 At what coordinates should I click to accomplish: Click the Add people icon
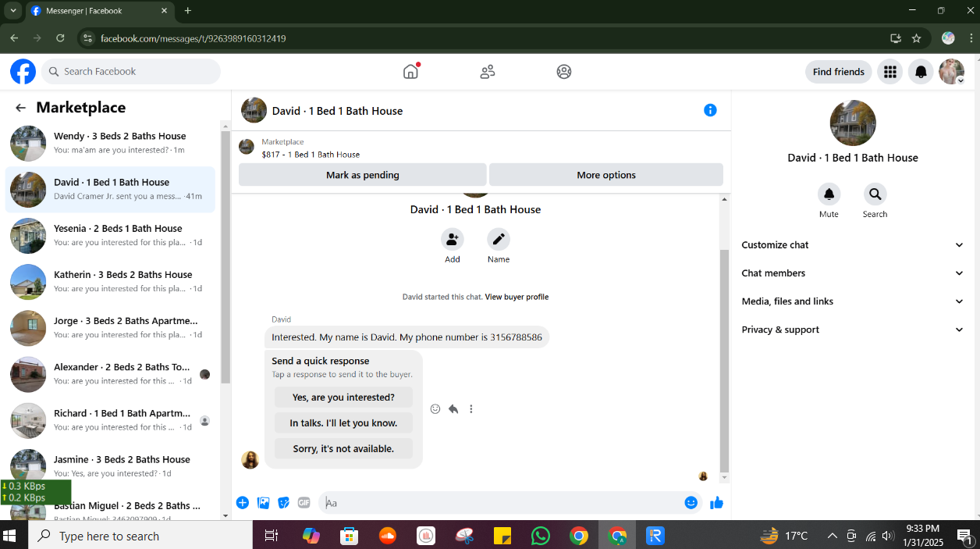click(453, 239)
